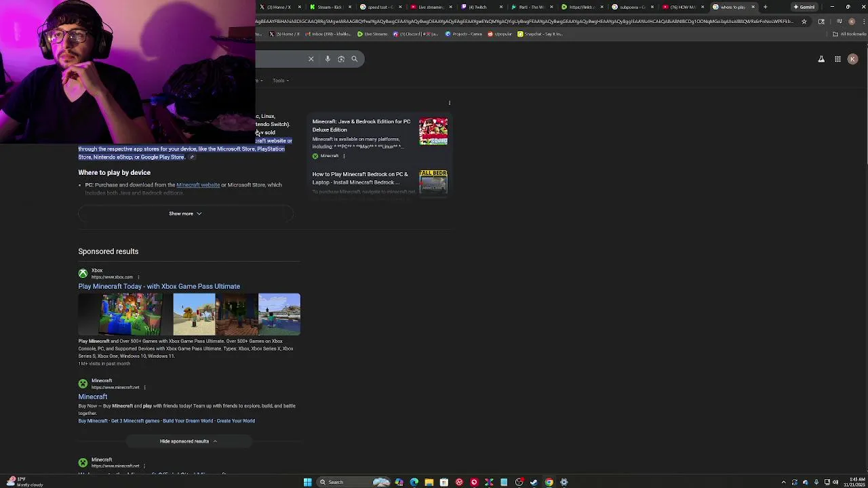Open the All Bookmarks folder

(849, 34)
